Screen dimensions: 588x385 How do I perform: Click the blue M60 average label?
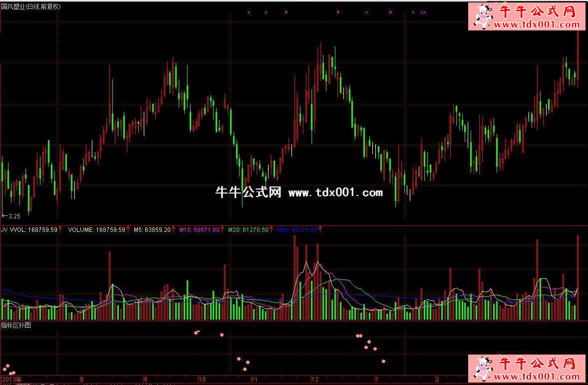click(x=297, y=229)
